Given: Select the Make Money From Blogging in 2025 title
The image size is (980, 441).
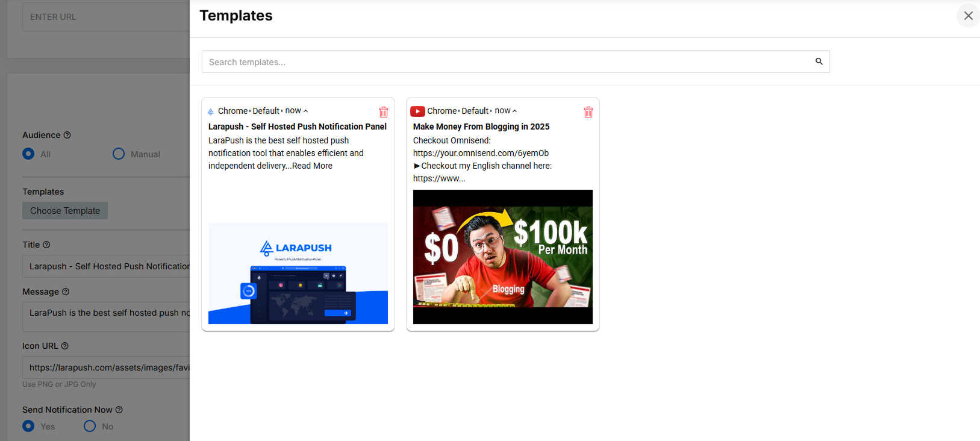Looking at the screenshot, I should [x=481, y=127].
